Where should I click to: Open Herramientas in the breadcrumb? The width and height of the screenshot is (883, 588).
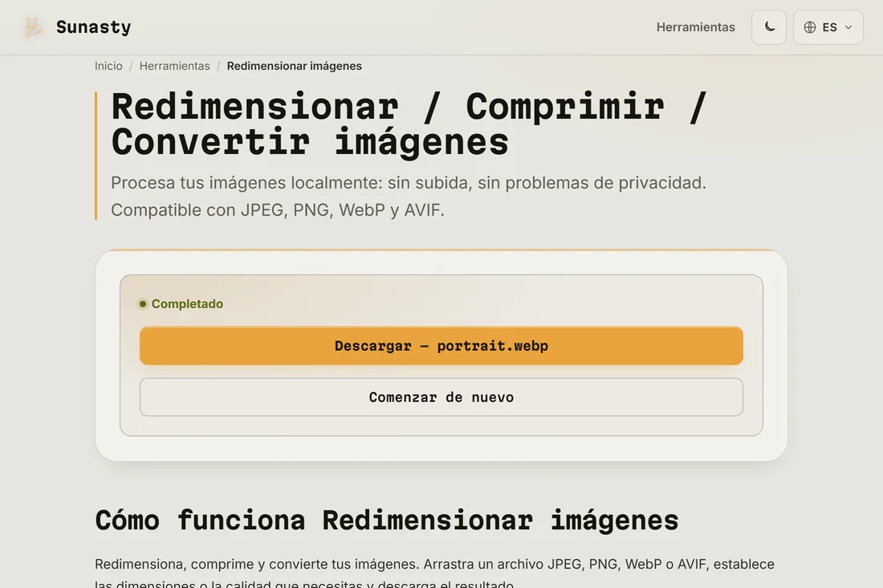pos(174,66)
